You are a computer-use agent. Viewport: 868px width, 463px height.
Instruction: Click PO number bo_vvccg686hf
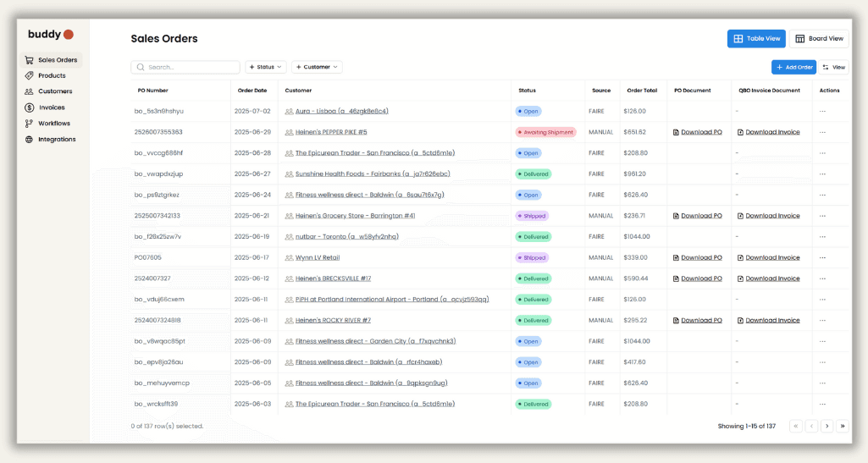pos(158,153)
